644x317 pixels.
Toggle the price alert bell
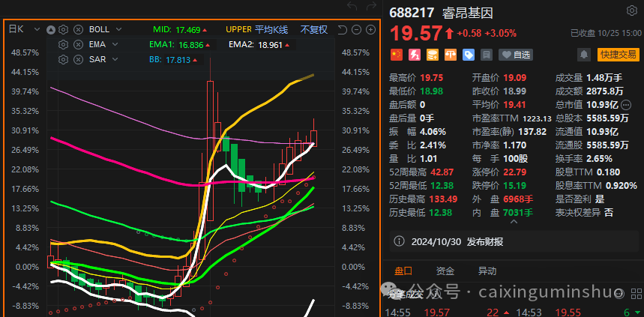click(x=584, y=55)
